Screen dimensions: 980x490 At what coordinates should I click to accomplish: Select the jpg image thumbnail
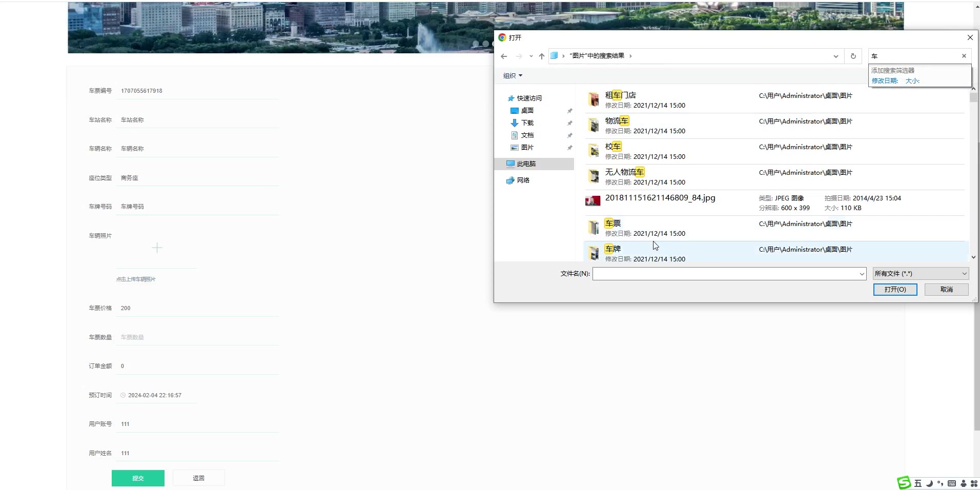593,201
